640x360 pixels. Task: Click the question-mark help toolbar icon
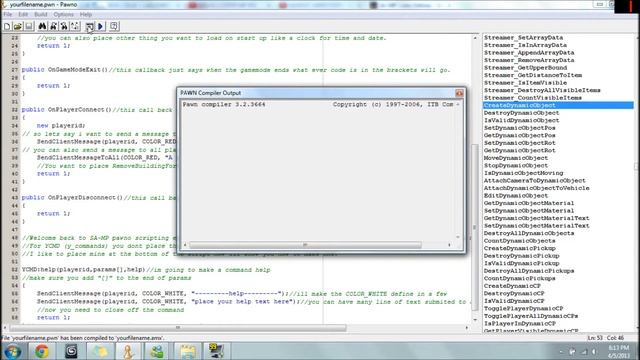tap(114, 27)
